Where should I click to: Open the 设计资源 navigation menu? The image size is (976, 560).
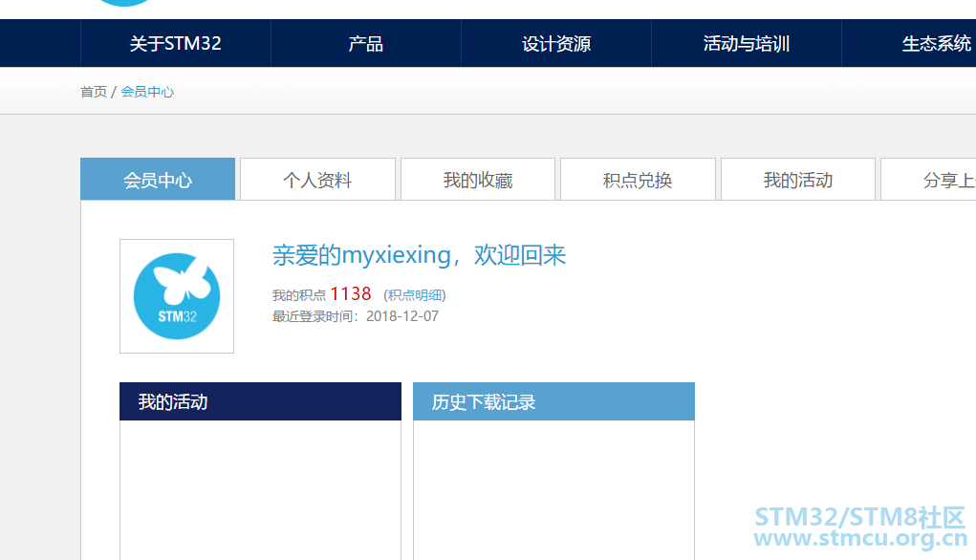(556, 44)
